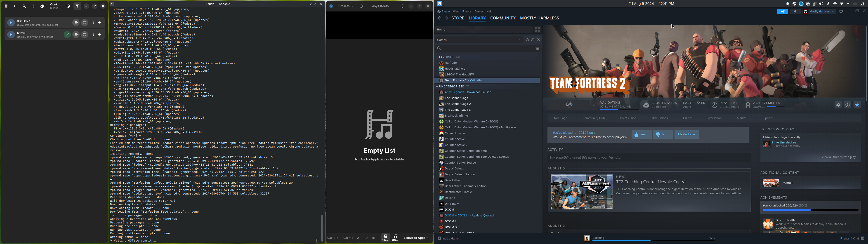Click Steam advanced filter icon in search bar
The width and height of the screenshot is (868, 244).
pyautogui.click(x=538, y=49)
